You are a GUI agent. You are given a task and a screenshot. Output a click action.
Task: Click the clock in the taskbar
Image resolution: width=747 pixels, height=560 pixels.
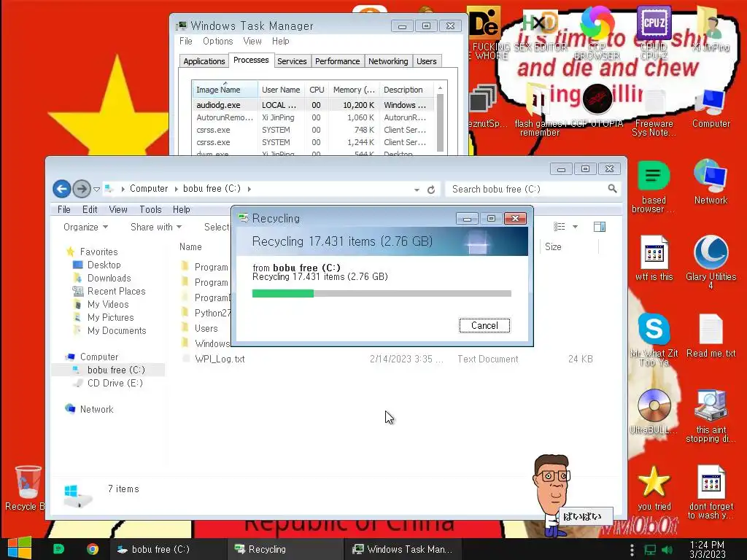pos(707,549)
